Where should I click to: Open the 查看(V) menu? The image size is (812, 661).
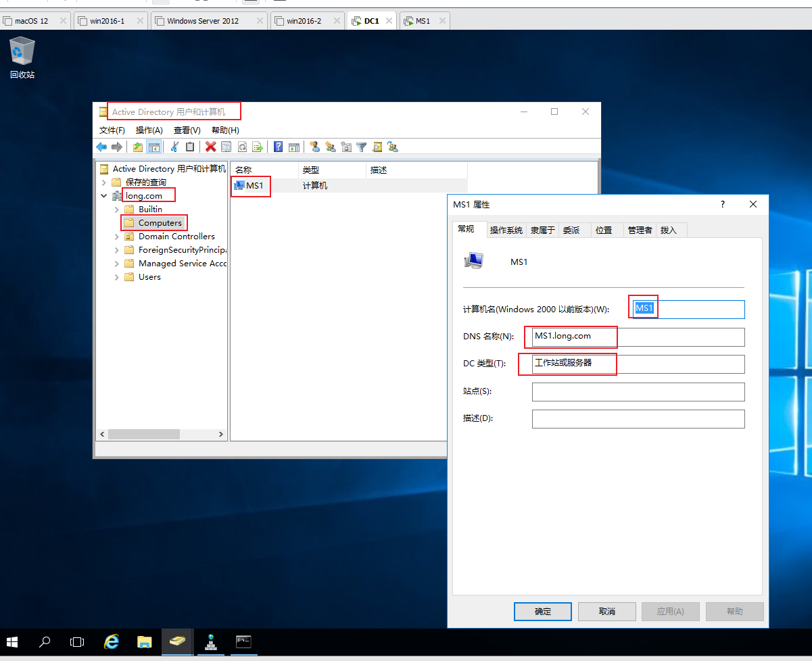[x=187, y=130]
